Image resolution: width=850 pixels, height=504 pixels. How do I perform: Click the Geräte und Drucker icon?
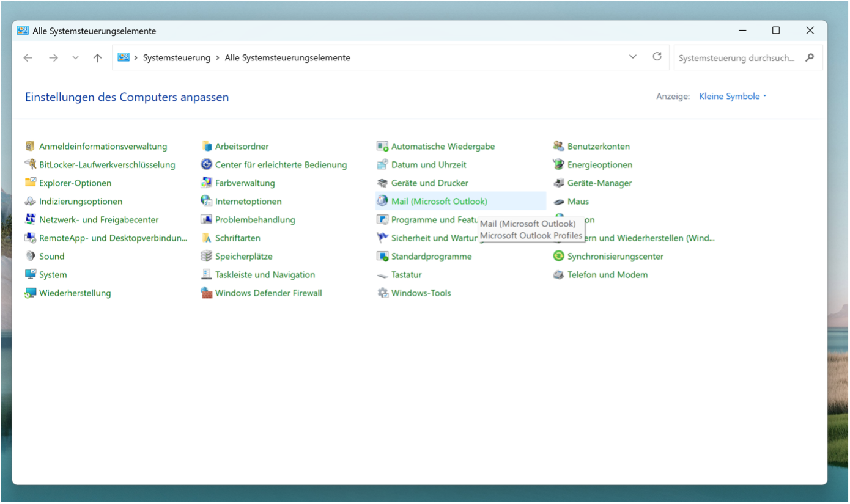(x=382, y=183)
